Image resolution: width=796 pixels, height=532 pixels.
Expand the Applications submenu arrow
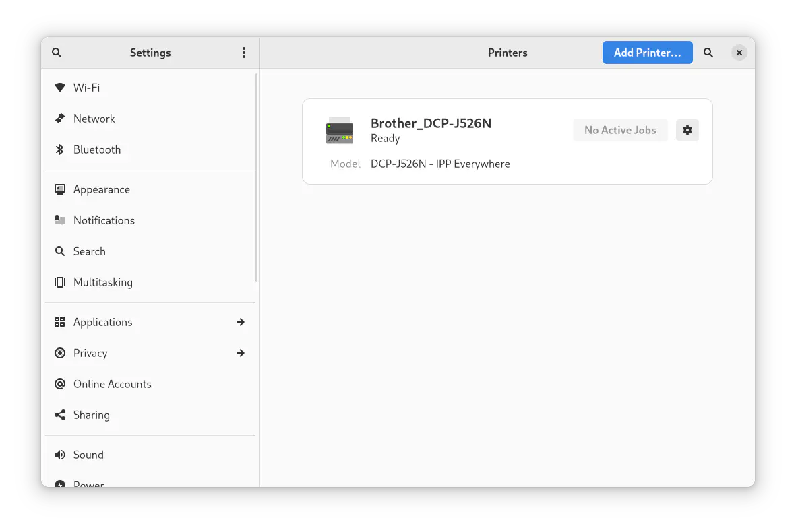(x=241, y=322)
